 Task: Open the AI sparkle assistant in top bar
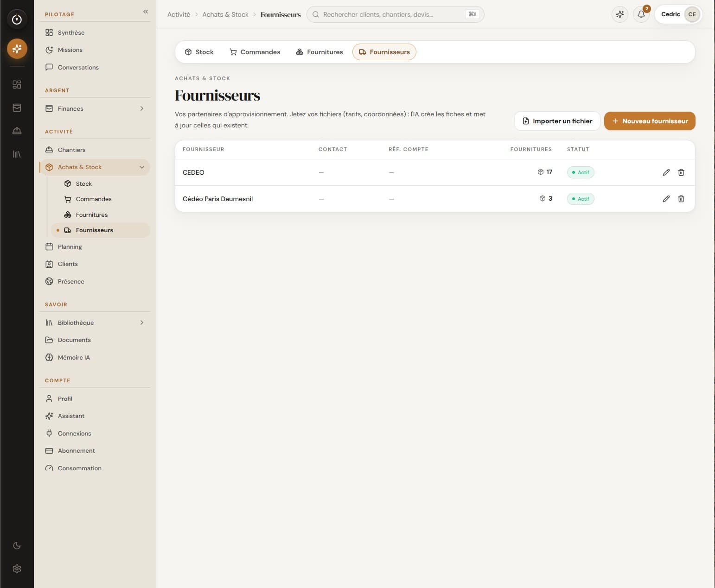pyautogui.click(x=620, y=14)
